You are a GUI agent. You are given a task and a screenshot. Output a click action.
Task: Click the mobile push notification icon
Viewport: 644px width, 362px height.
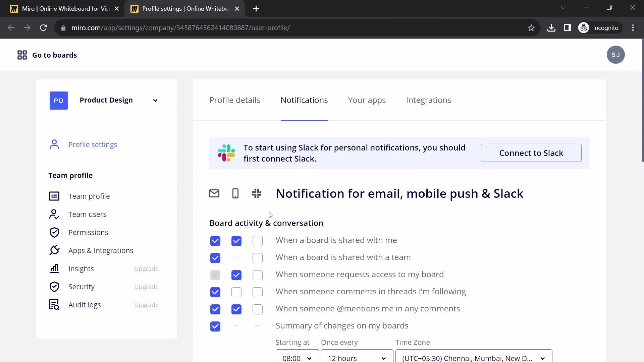point(235,193)
